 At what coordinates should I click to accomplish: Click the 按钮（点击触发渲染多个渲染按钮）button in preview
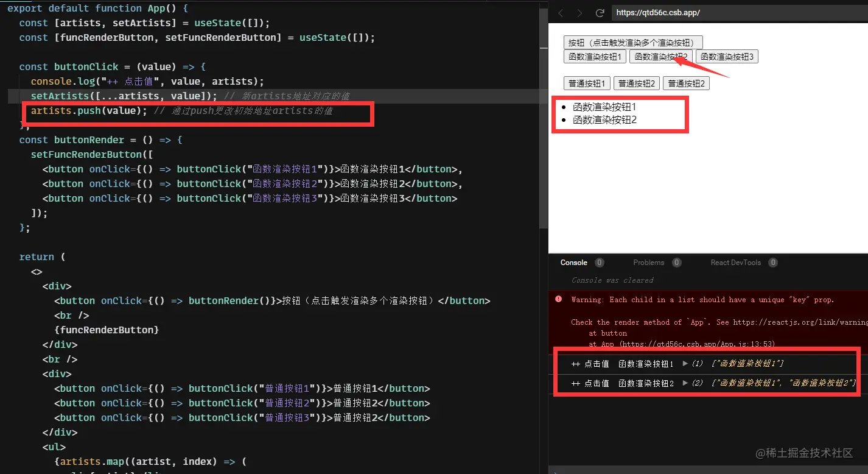point(633,43)
